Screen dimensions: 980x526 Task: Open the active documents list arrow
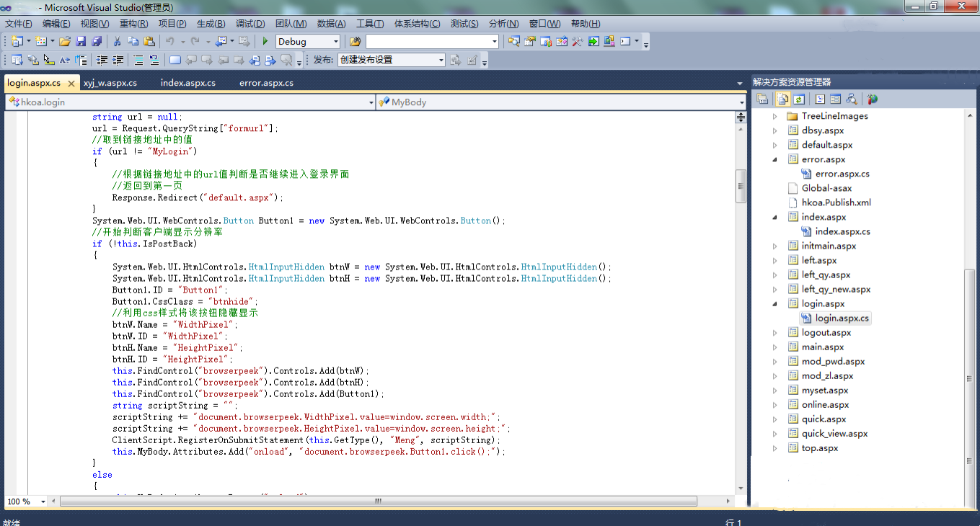(x=740, y=84)
